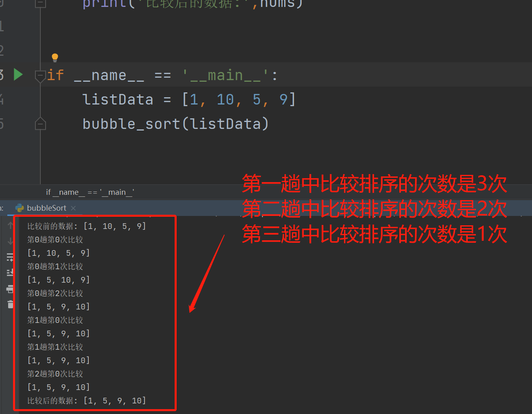Click console output [1, 5, 10, 9]
The image size is (532, 414).
point(58,280)
